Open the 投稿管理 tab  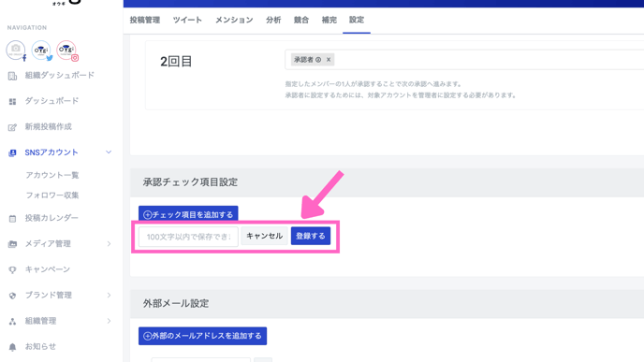click(145, 20)
